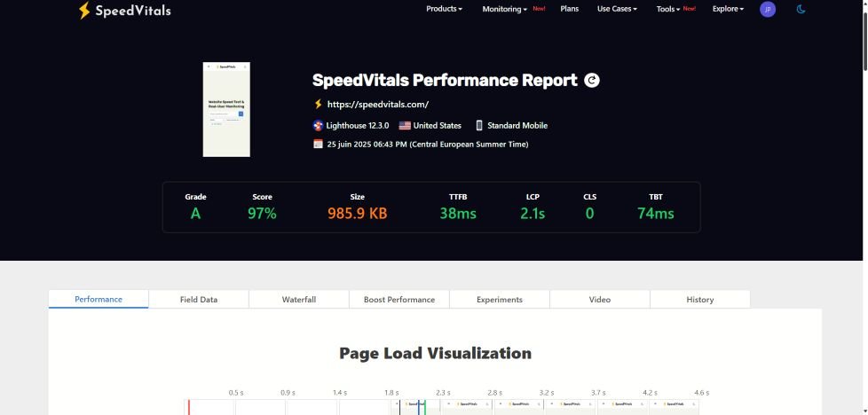
Task: Expand the Products dropdown menu
Action: point(444,9)
